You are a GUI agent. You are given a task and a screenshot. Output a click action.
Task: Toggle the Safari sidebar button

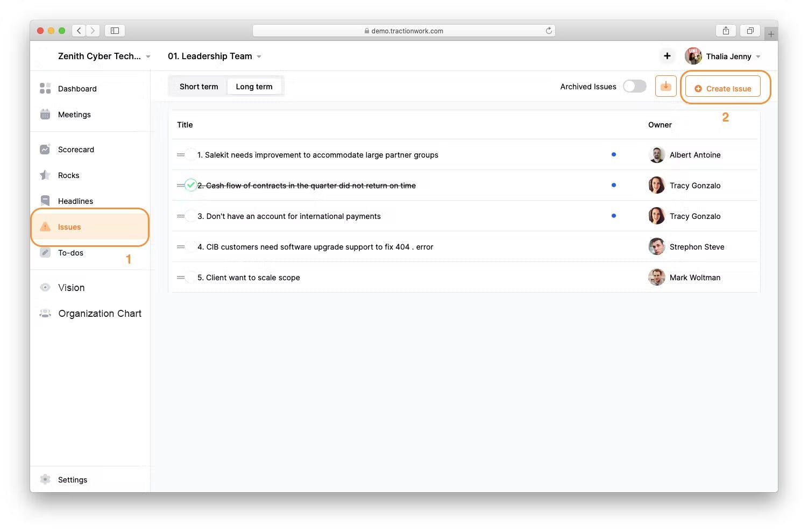click(115, 31)
